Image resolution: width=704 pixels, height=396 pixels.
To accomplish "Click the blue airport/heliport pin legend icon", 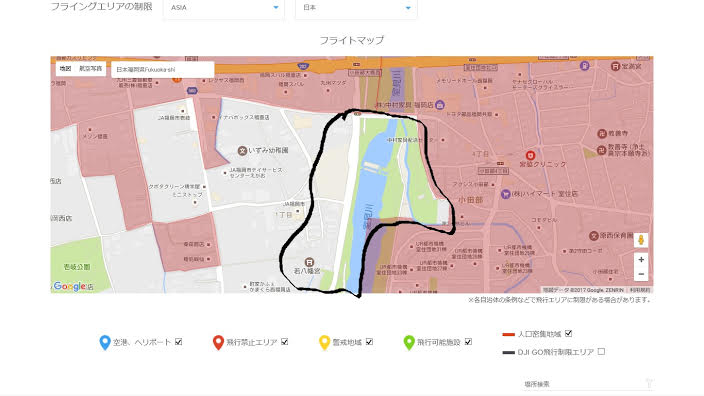I will click(105, 343).
